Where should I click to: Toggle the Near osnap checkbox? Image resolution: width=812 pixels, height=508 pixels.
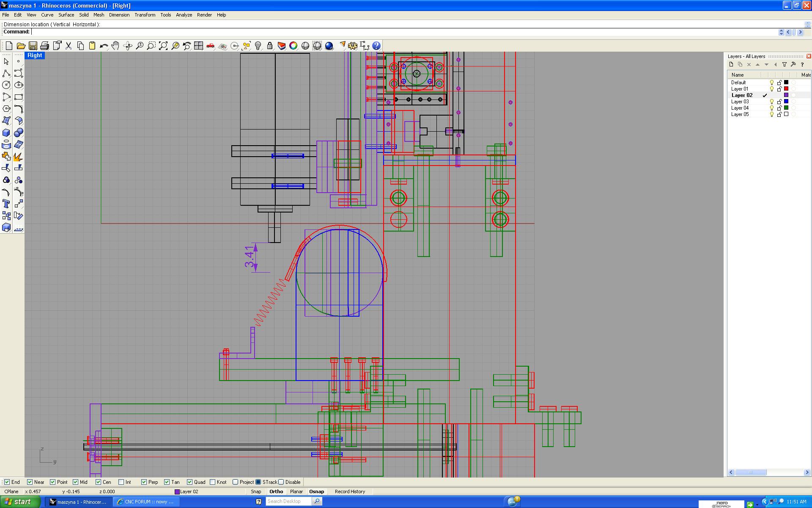tap(30, 482)
